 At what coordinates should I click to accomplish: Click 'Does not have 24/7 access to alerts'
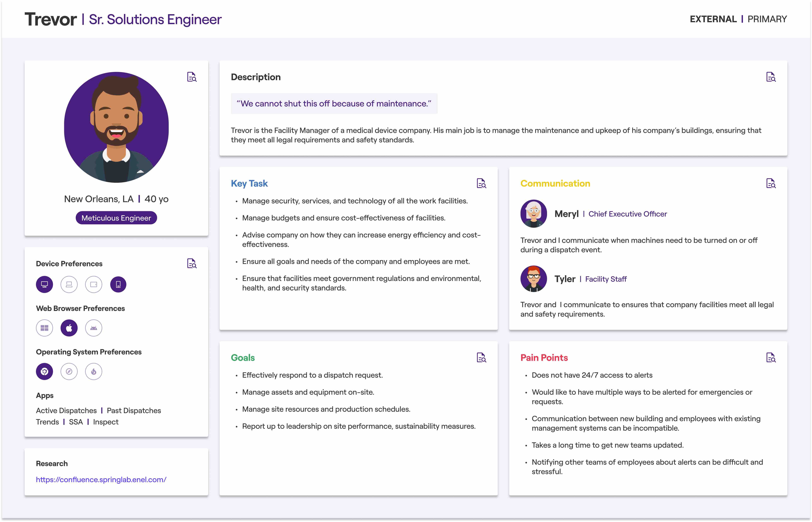point(592,375)
